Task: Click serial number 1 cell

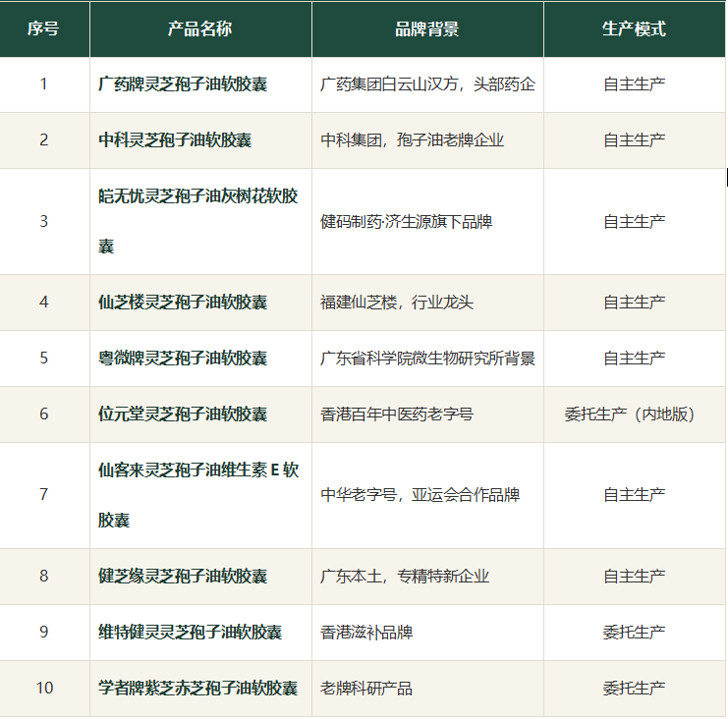Action: pos(43,84)
